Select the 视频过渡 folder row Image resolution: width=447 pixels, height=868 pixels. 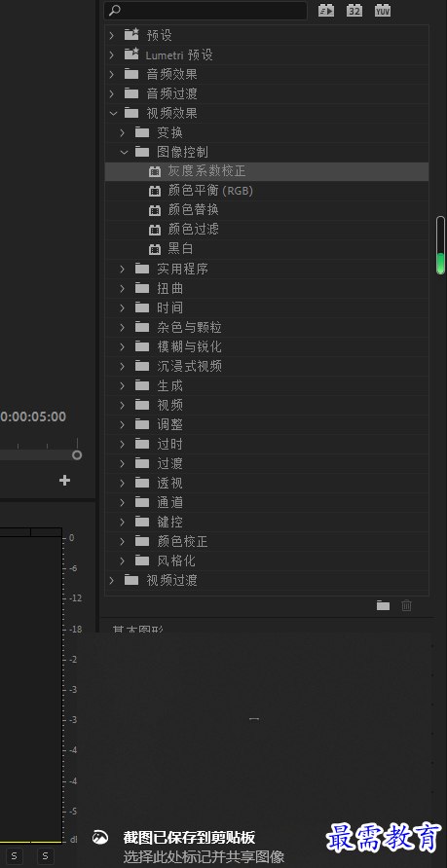(x=267, y=580)
